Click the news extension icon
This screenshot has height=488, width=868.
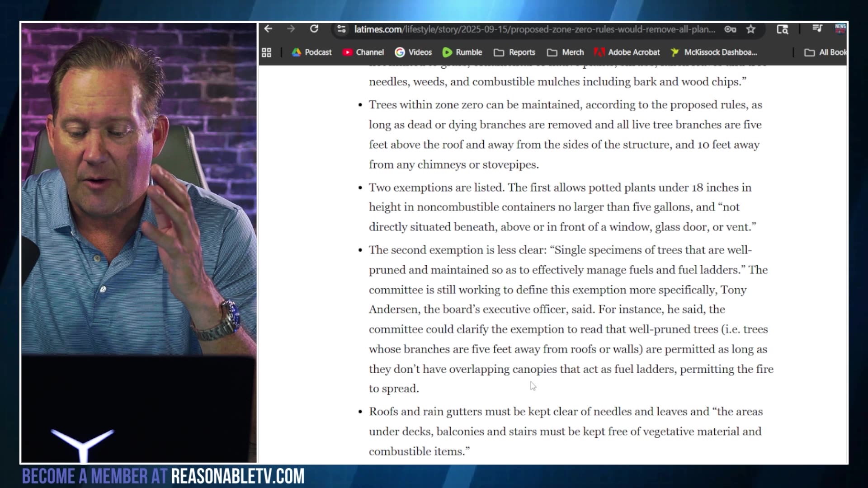(840, 28)
